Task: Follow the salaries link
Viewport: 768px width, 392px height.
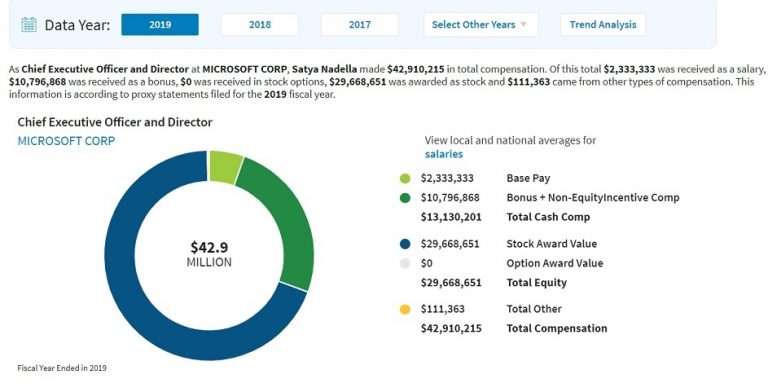Action: click(444, 154)
